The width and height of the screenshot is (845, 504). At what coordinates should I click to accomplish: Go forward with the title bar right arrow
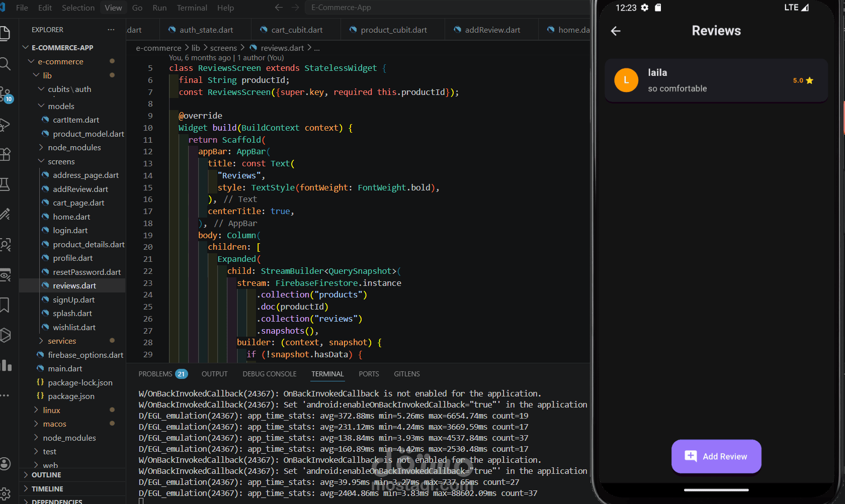295,8
